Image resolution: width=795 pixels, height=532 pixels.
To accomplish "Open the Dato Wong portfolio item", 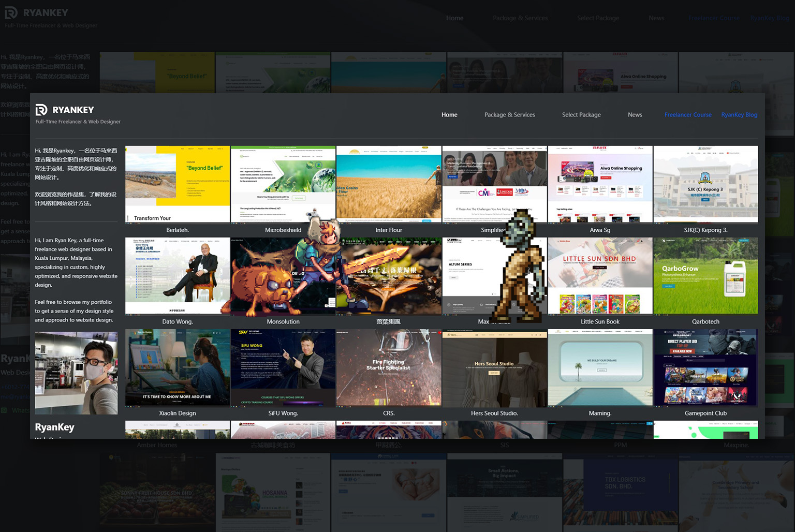I will click(178, 275).
